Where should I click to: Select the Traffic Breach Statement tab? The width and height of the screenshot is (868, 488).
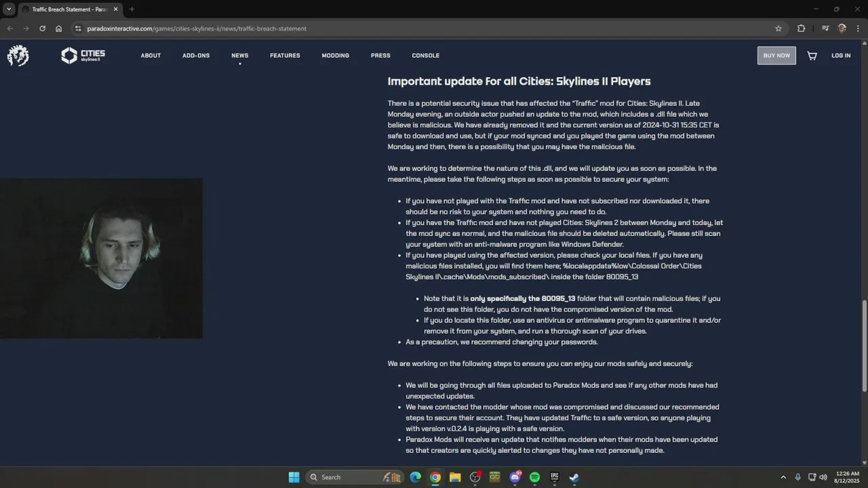[x=70, y=9]
